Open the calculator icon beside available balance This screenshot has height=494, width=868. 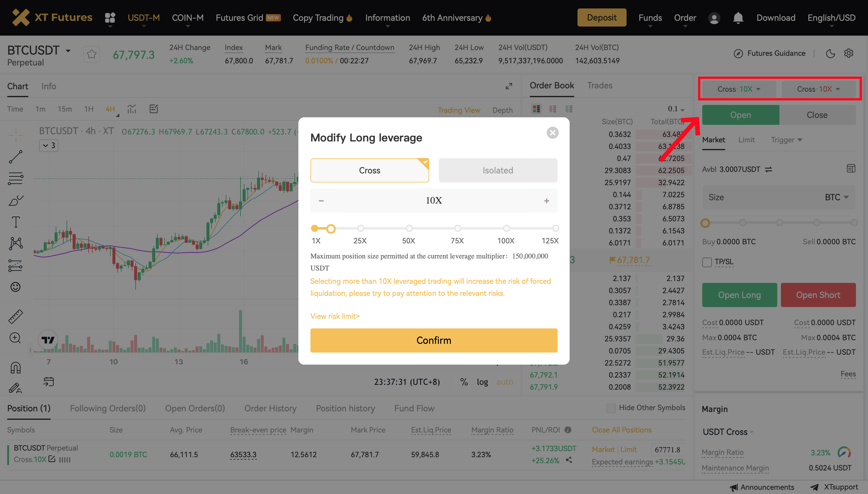[x=851, y=169]
